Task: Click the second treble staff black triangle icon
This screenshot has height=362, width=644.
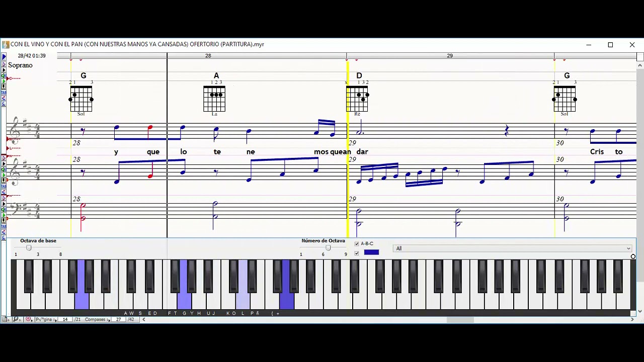Action: (4, 163)
